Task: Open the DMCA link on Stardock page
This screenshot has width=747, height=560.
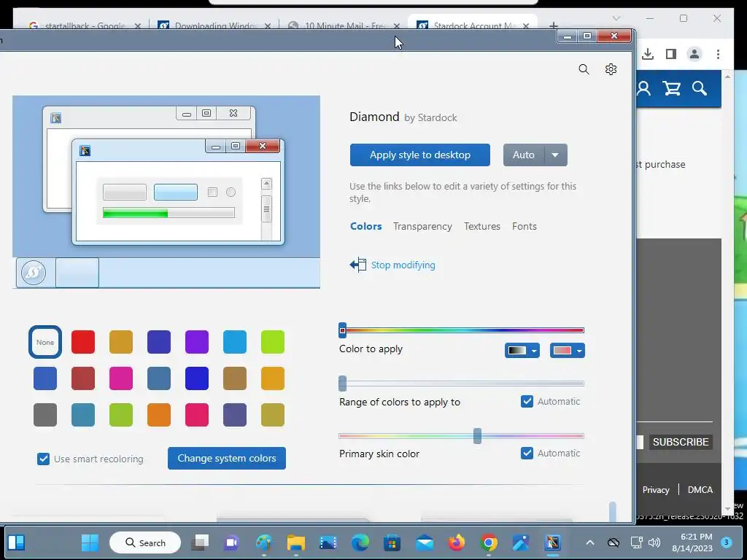Action: [700, 489]
